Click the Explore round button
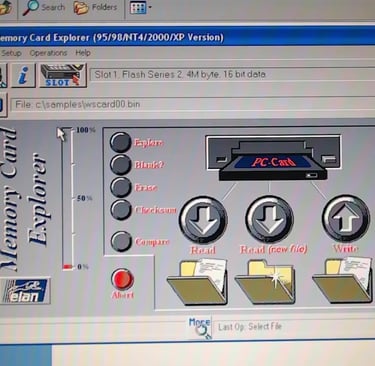Image resolution: width=375 pixels, height=366 pixels. [x=120, y=142]
